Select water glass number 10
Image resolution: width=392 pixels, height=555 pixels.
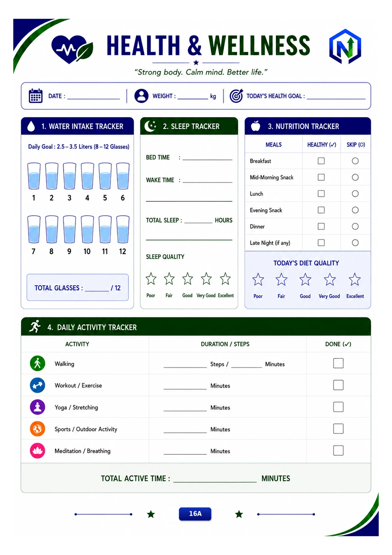pos(87,229)
